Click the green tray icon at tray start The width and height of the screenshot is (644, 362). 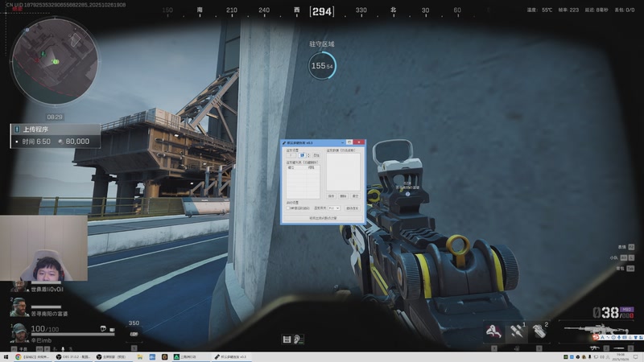point(566,357)
